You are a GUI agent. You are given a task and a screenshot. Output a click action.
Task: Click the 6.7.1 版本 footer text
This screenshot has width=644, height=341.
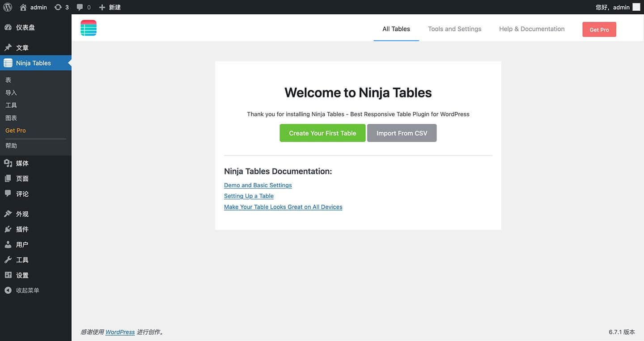pos(622,332)
